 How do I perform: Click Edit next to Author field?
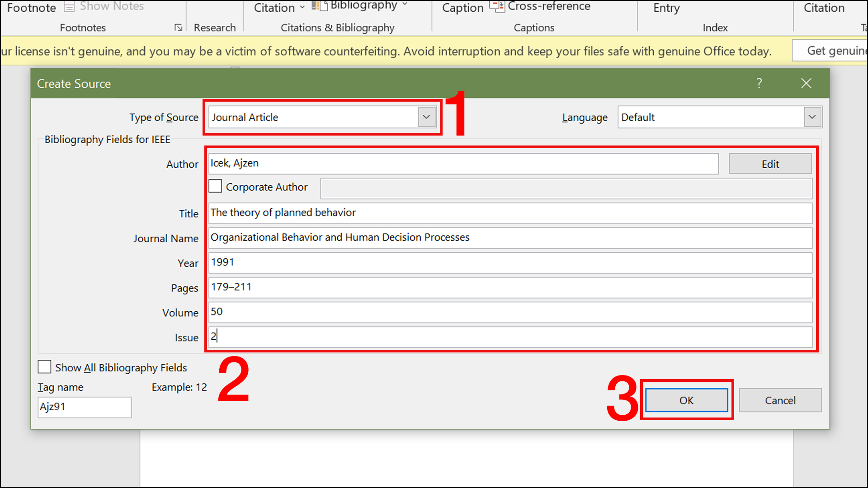coord(770,164)
